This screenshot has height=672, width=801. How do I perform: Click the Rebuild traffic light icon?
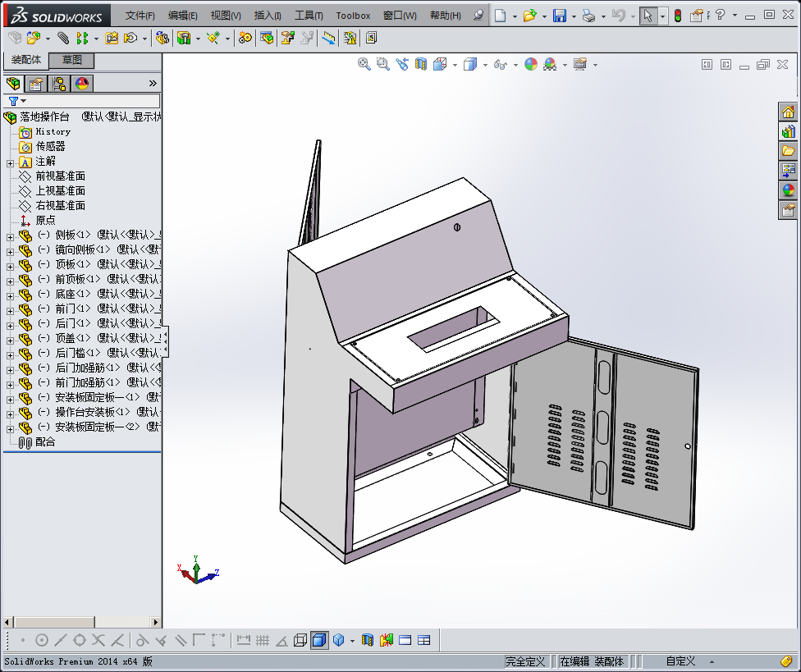tap(678, 16)
